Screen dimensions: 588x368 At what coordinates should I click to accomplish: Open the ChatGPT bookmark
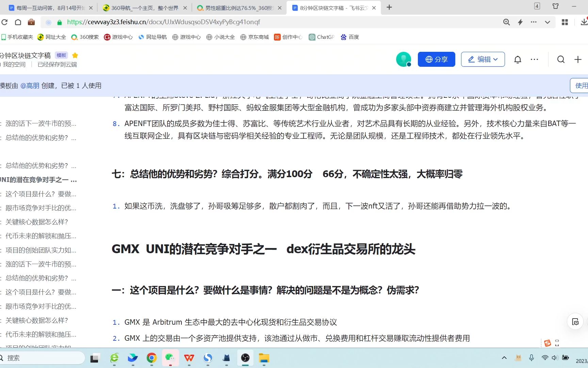click(x=322, y=37)
